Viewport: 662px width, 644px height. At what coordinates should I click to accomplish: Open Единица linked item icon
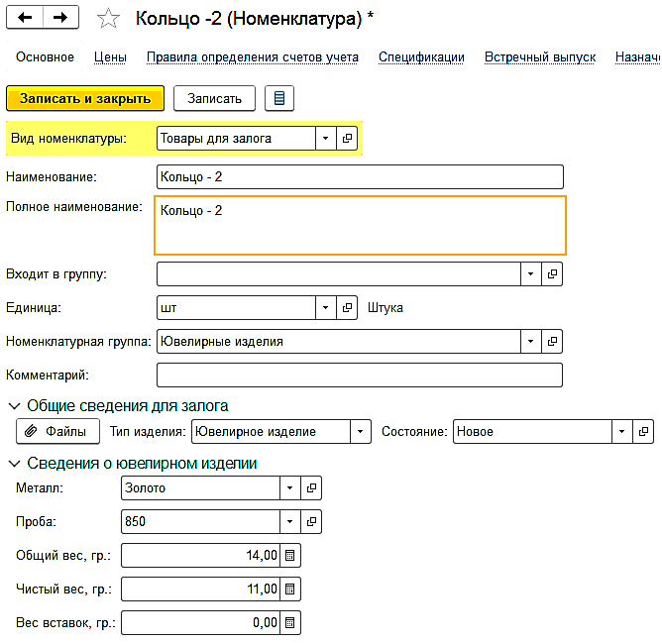347,308
